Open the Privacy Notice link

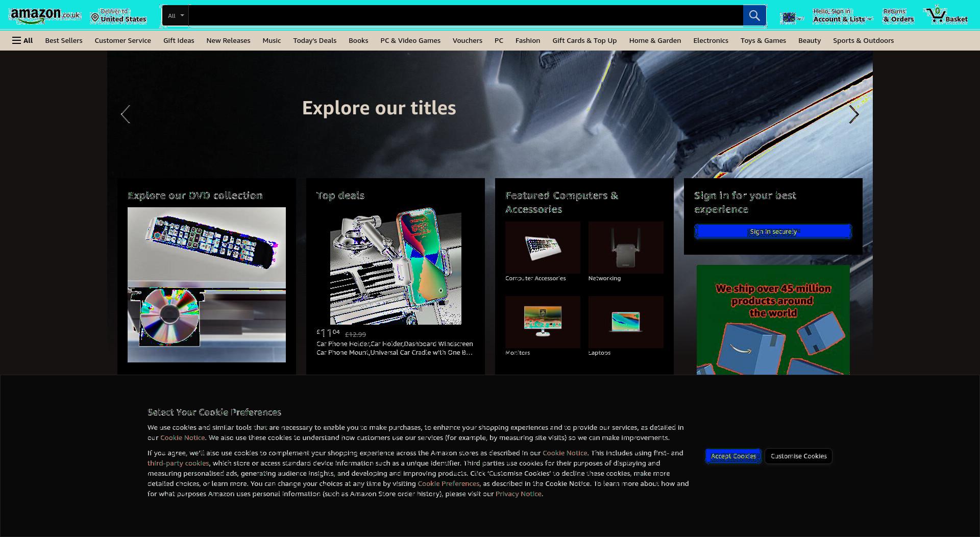[x=518, y=494]
